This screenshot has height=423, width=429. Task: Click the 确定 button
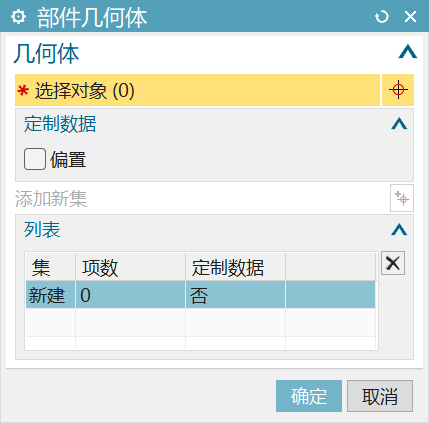point(309,396)
